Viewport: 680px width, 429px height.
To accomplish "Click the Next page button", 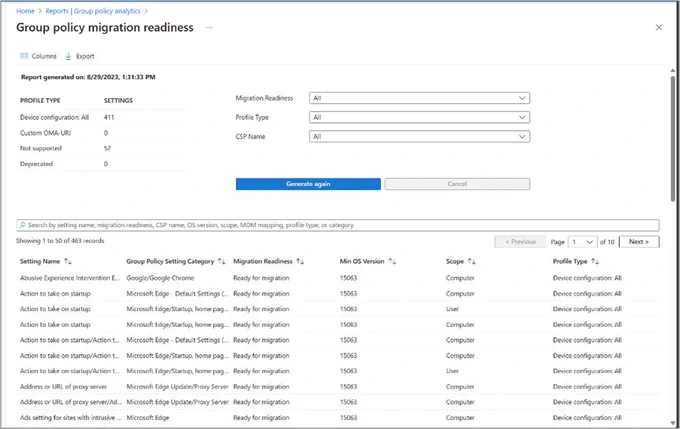I will pos(639,242).
